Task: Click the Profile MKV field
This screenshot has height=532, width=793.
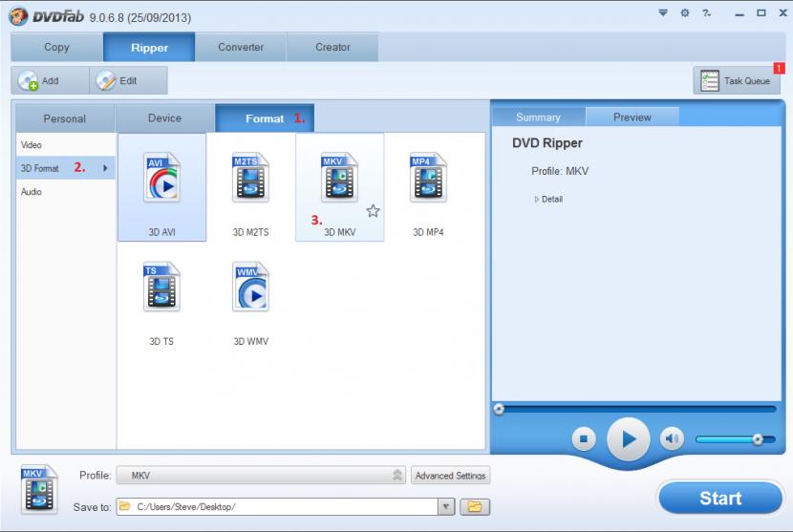Action: point(261,476)
